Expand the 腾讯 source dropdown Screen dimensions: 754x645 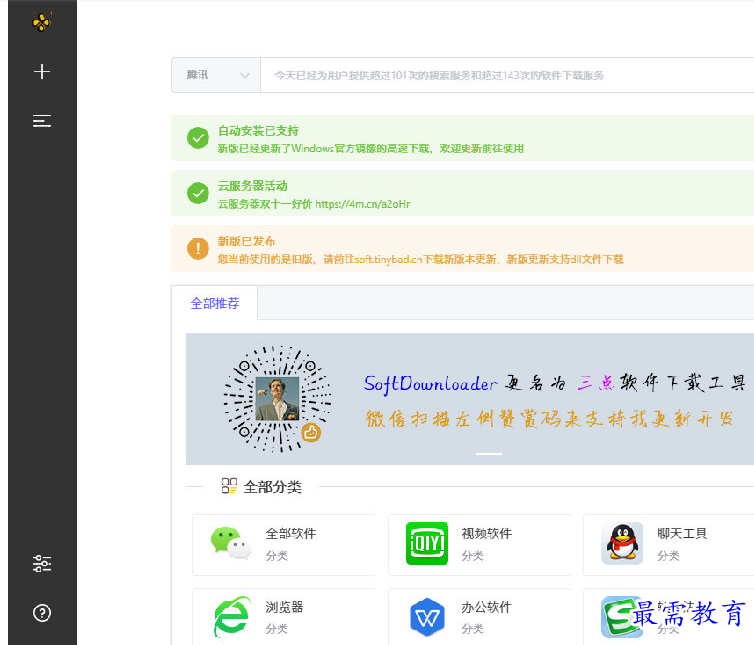pos(216,75)
